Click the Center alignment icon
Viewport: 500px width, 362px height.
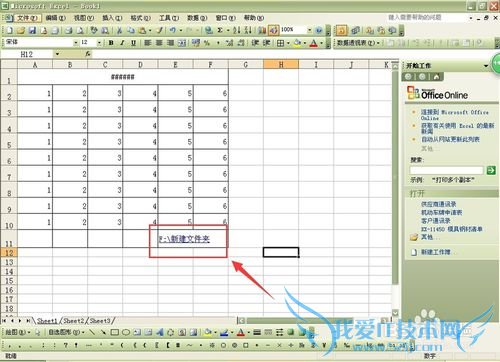click(x=159, y=43)
